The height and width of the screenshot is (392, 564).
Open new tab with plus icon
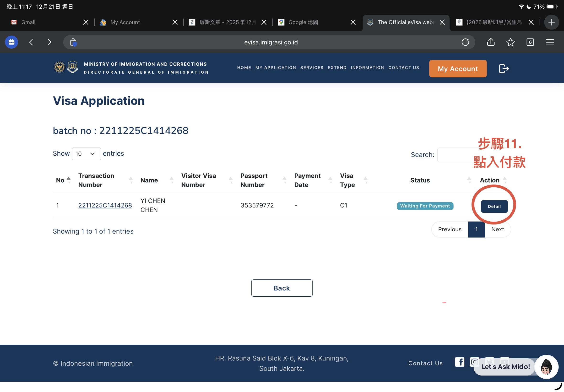552,22
